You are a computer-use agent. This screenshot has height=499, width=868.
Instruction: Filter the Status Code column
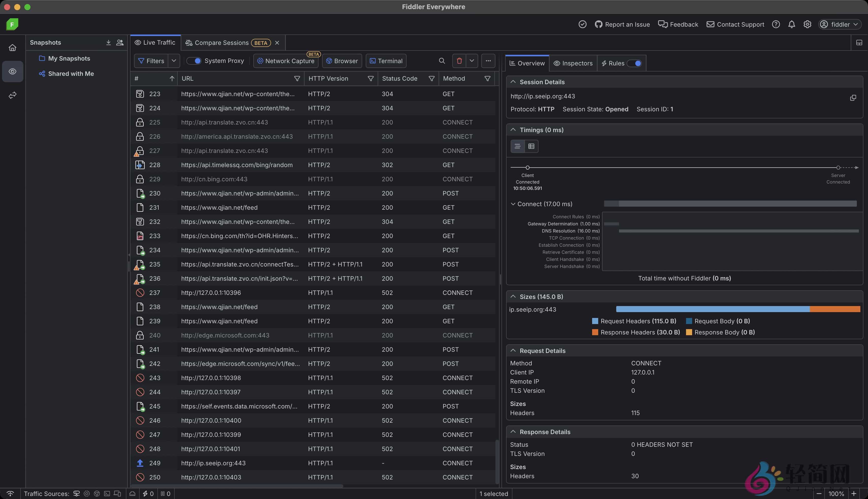(x=431, y=79)
